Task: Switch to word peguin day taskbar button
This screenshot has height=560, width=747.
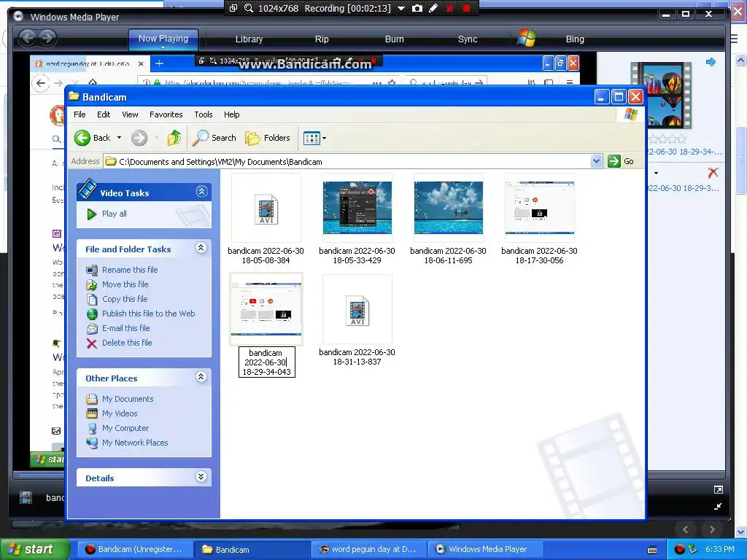Action: [369, 550]
